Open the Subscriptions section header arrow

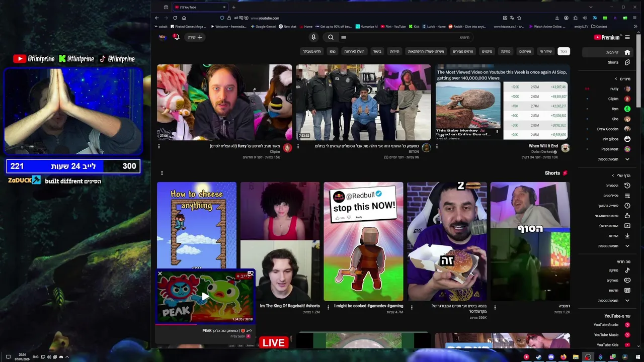pyautogui.click(x=616, y=79)
